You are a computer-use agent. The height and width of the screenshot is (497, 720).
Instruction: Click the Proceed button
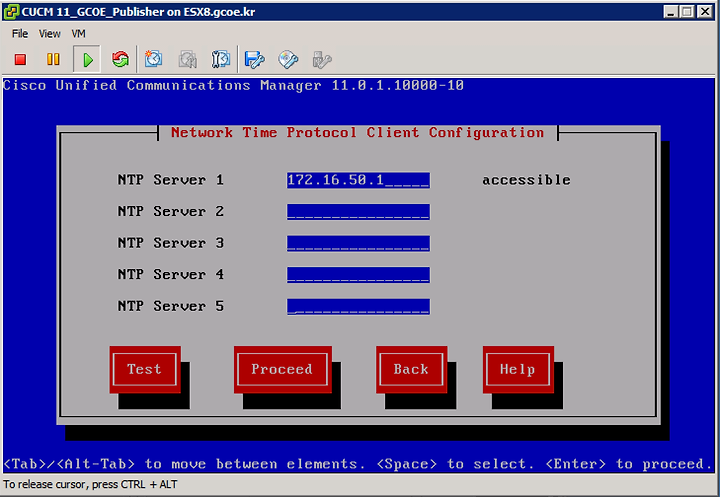[282, 369]
